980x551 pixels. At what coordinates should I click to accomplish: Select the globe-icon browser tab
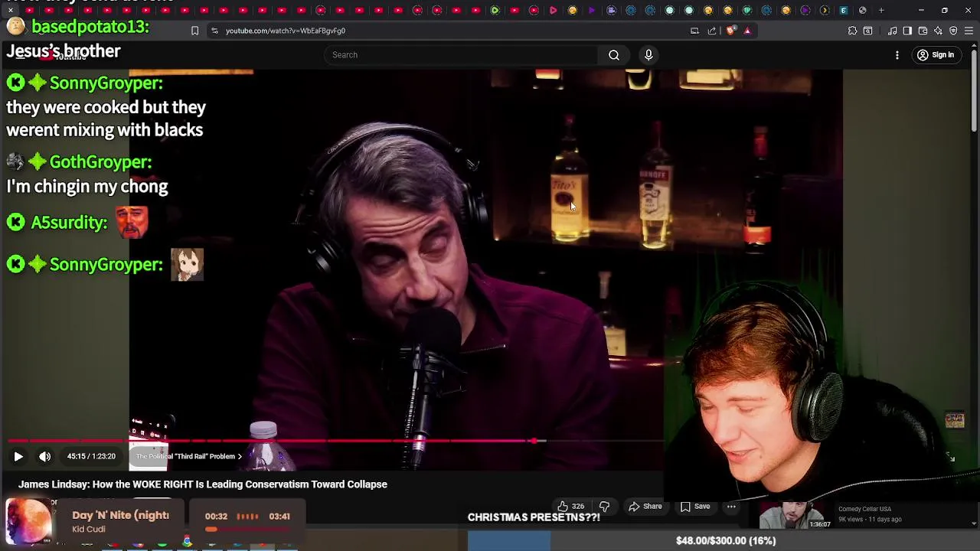click(x=862, y=11)
